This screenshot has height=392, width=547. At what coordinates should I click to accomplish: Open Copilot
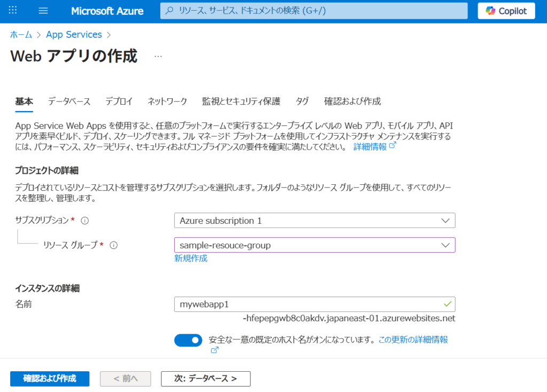tap(506, 11)
